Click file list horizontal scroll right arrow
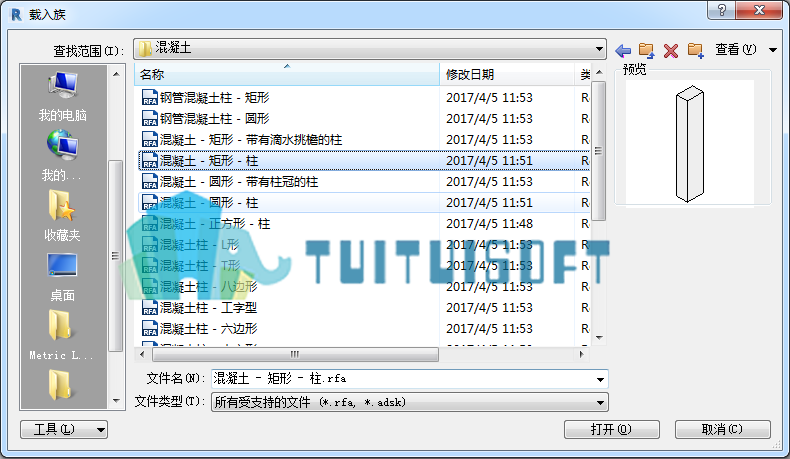This screenshot has width=790, height=459. (582, 354)
